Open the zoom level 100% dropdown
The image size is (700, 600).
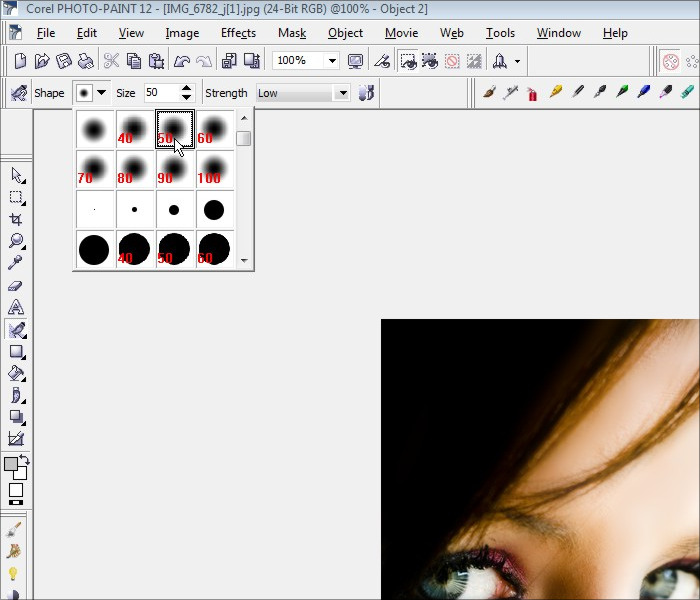click(x=332, y=61)
